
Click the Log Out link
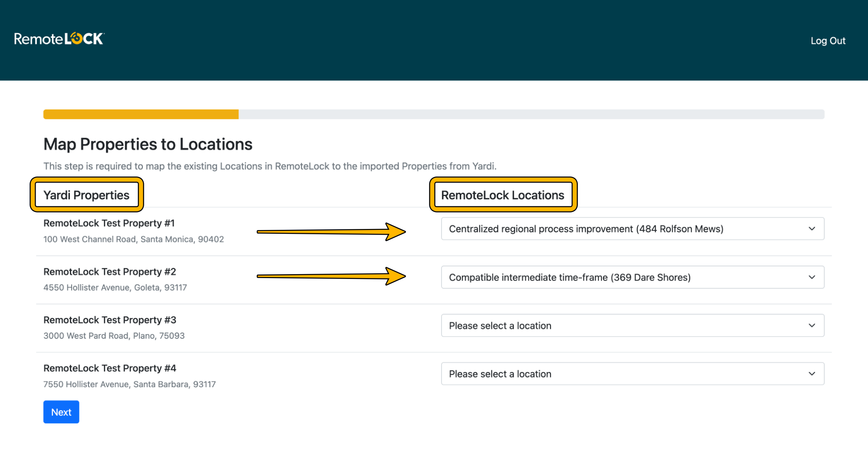tap(828, 40)
